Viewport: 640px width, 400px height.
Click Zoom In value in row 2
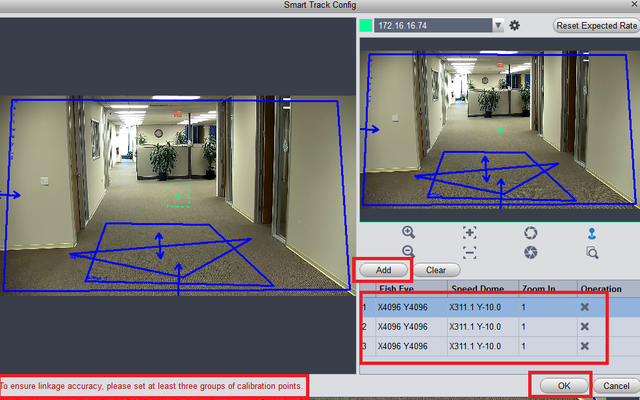pyautogui.click(x=548, y=327)
